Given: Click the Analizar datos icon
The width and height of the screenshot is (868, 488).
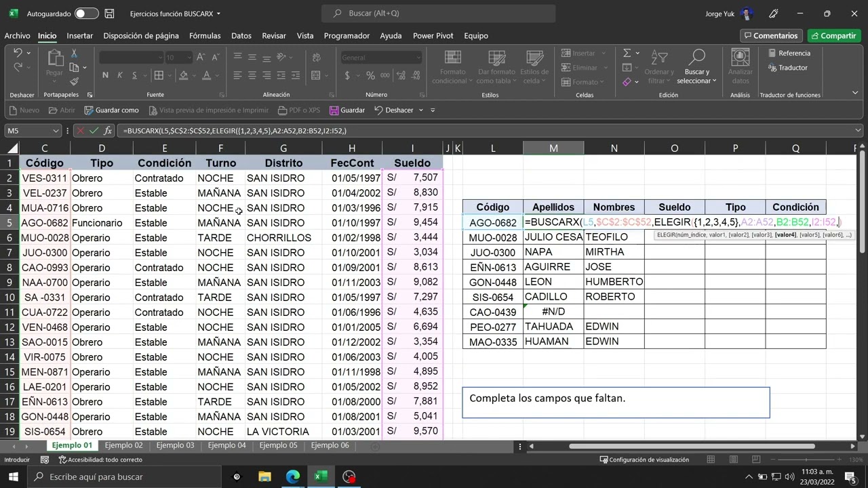Looking at the screenshot, I should (740, 58).
